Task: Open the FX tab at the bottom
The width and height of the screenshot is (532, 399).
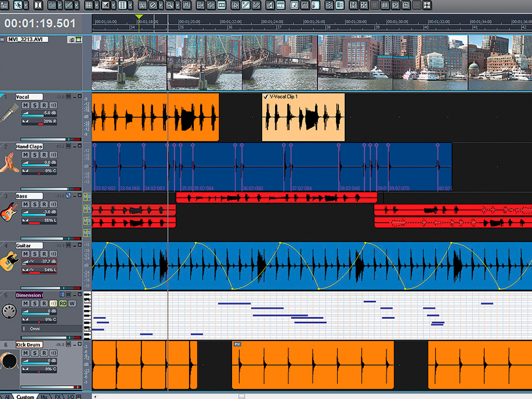Action: point(58,397)
